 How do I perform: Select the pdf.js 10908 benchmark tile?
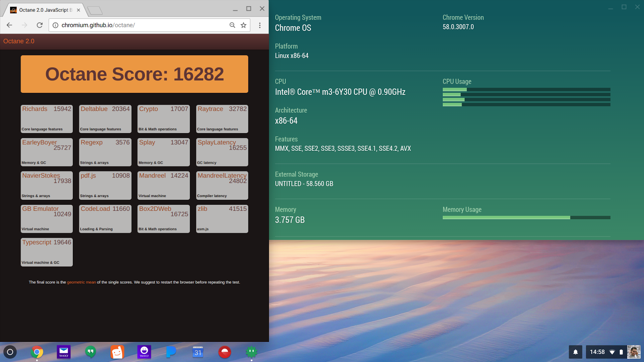click(x=105, y=186)
